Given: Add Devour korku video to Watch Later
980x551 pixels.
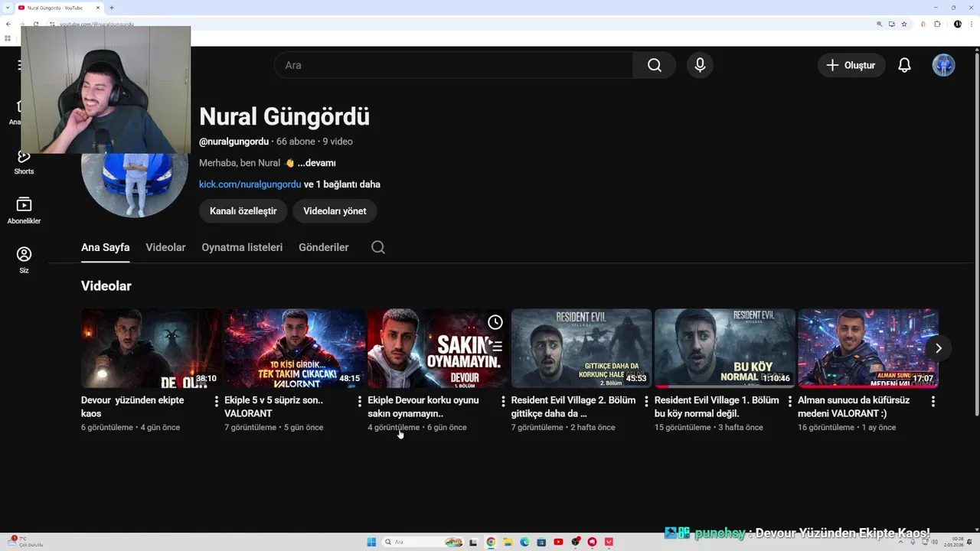Looking at the screenshot, I should click(x=495, y=322).
